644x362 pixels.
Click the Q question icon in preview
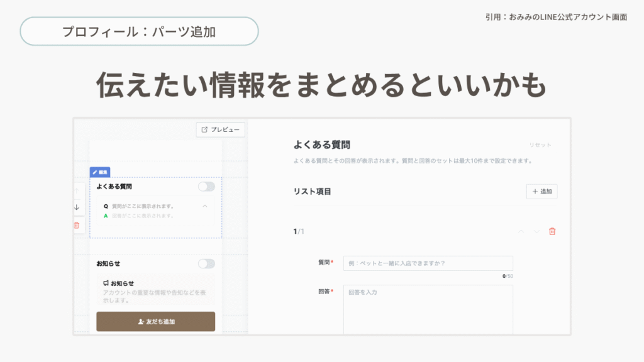click(106, 206)
